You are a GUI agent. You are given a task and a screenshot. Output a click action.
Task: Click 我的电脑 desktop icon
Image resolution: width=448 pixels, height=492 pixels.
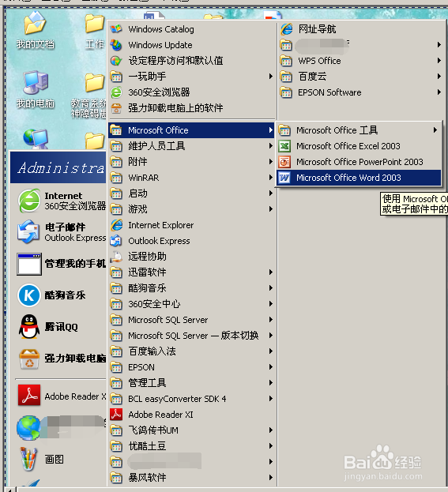pyautogui.click(x=36, y=89)
